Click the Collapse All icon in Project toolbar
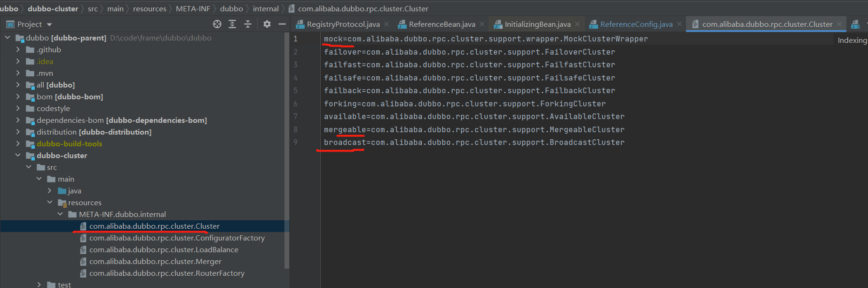Image resolution: width=868 pixels, height=288 pixels. [x=248, y=24]
